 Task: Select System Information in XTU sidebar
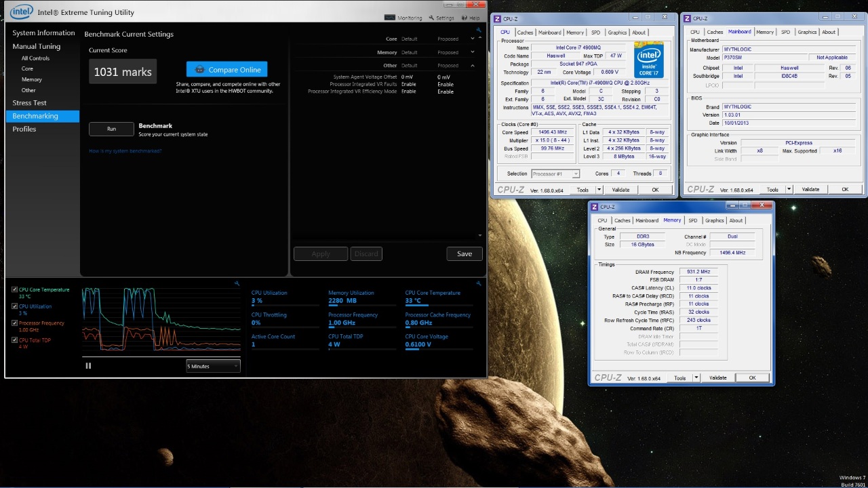pyautogui.click(x=43, y=33)
